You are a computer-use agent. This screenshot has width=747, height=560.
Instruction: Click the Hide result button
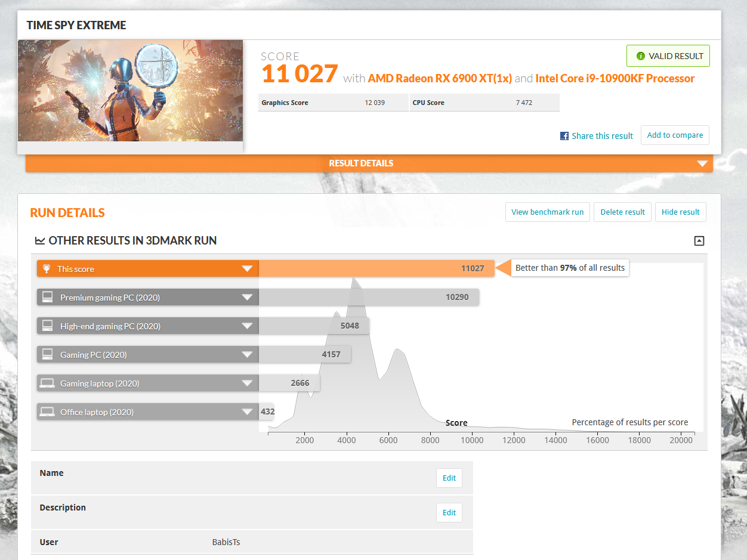click(x=680, y=212)
